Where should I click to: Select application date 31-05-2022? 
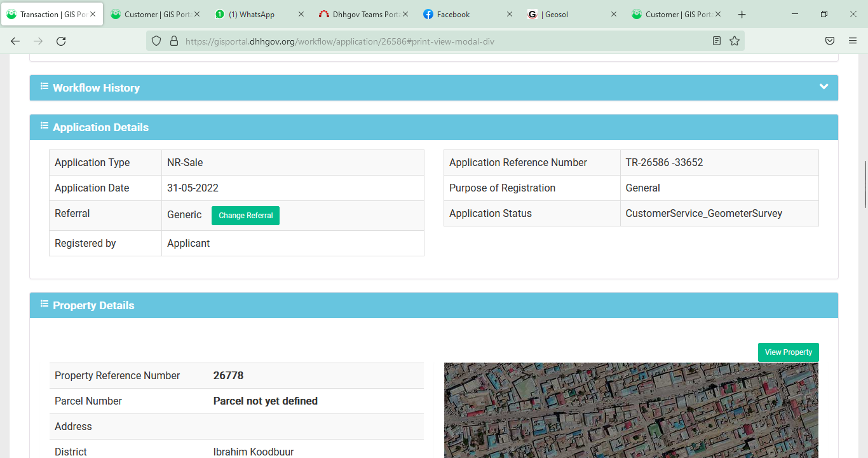pos(193,188)
